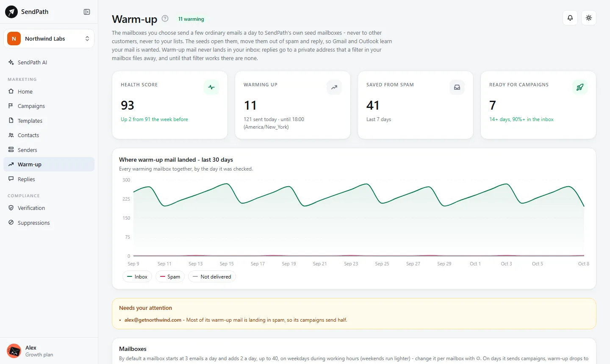Go to Home in sidebar
This screenshot has height=364, width=610.
pos(49,91)
